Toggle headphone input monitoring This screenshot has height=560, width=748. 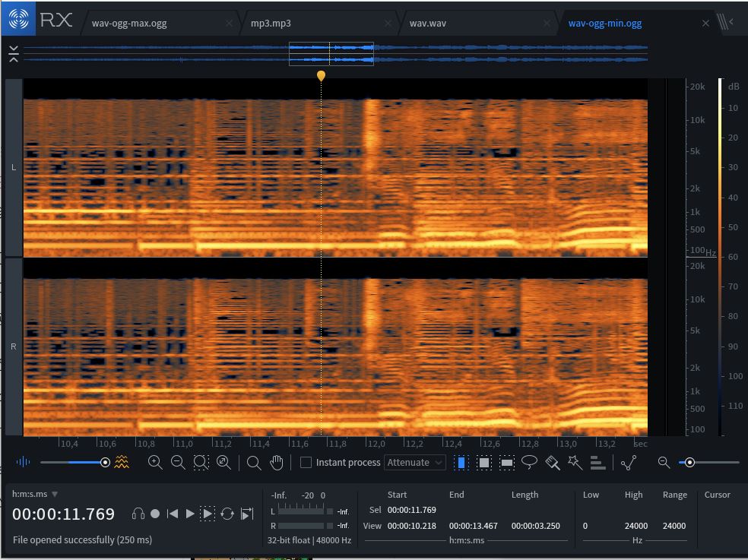pos(138,514)
